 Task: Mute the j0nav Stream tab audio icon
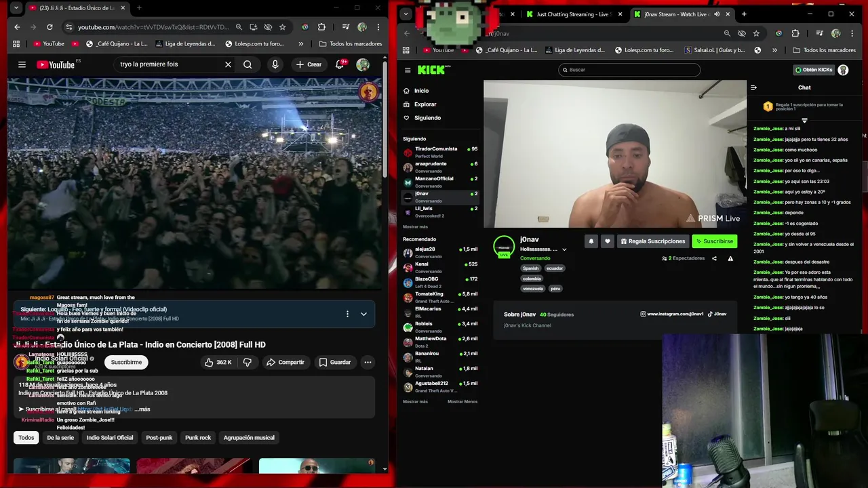(717, 14)
